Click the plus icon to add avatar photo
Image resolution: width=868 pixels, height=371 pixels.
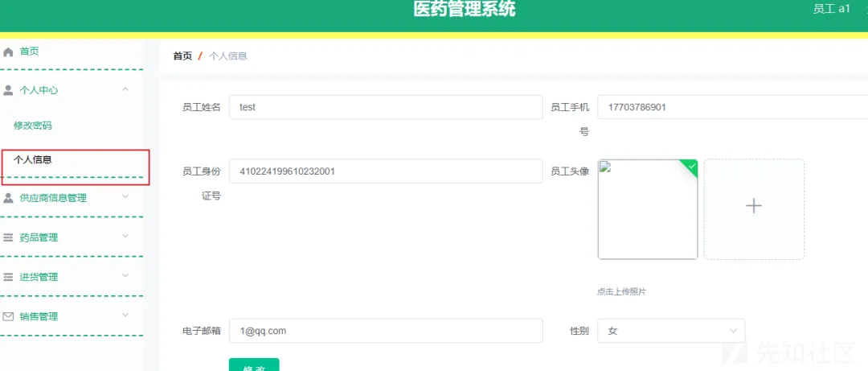click(753, 206)
